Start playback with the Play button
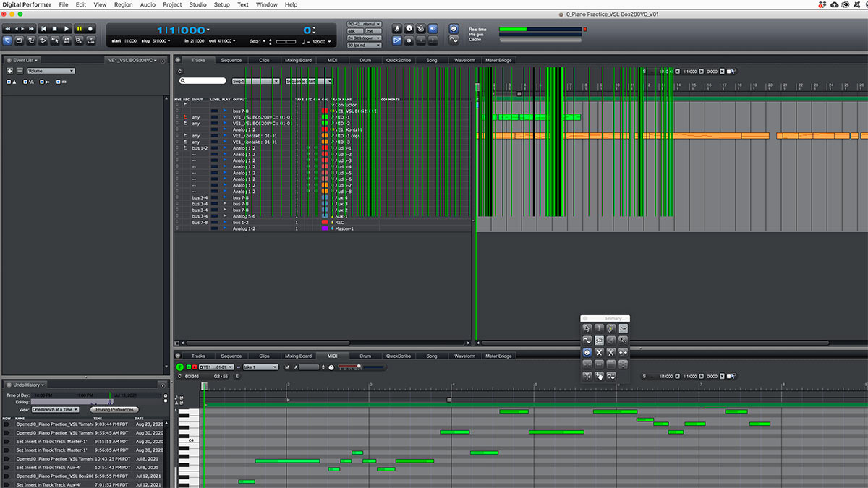 click(x=66, y=29)
